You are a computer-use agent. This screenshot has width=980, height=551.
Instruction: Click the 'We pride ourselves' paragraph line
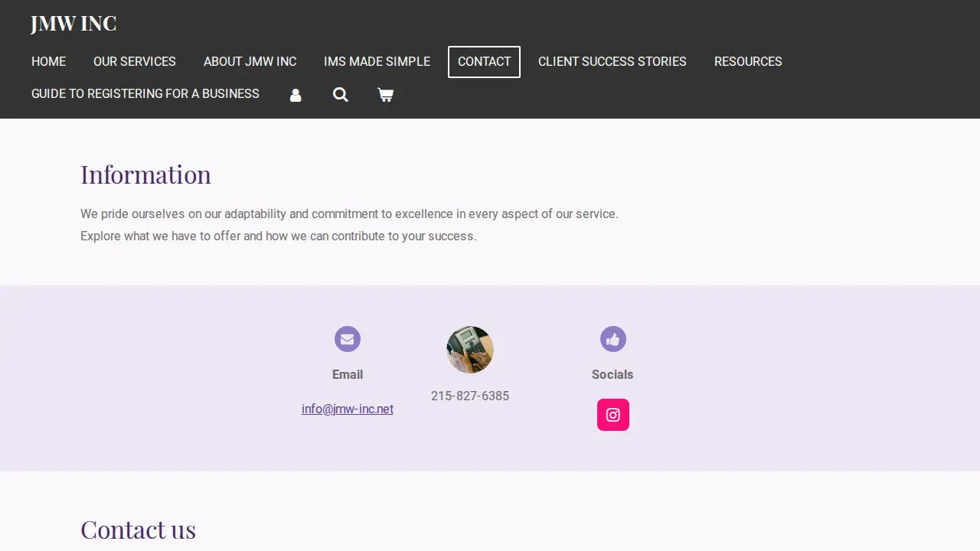349,214
